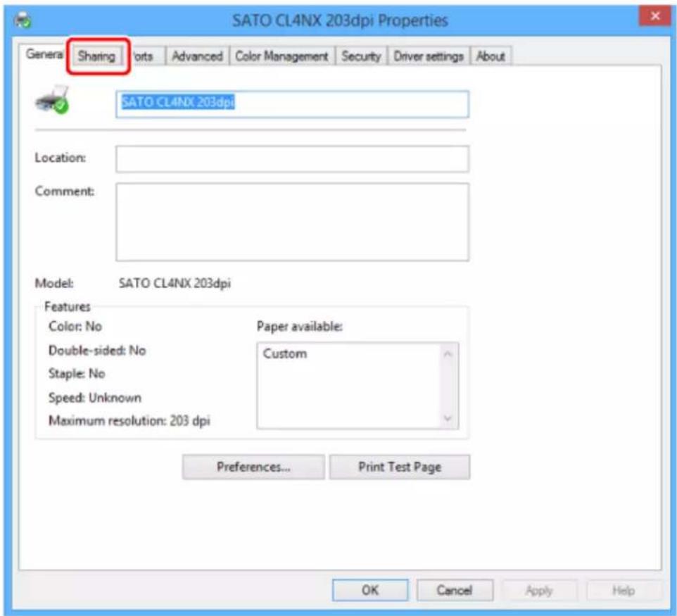Focus the Location text field

[292, 158]
